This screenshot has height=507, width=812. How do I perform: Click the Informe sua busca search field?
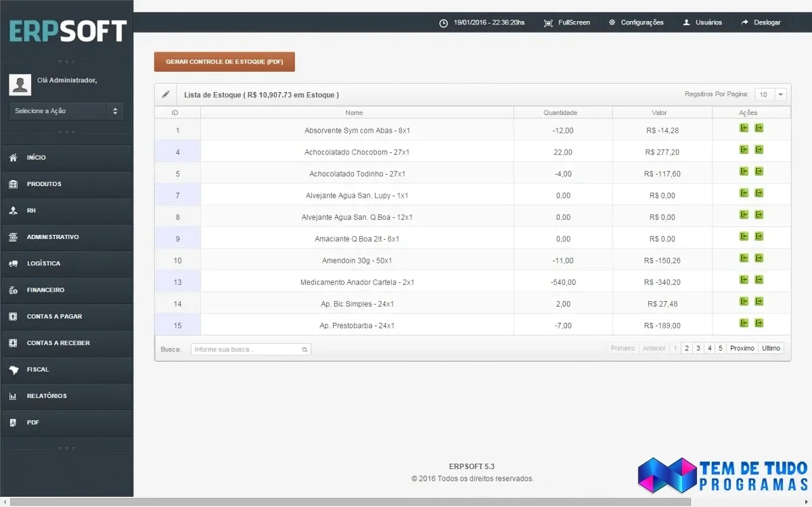coord(250,349)
